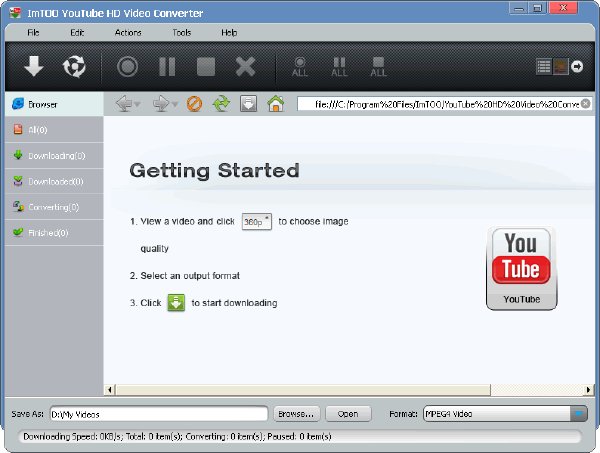
Task: Select the Browser sidebar tab
Action: [54, 104]
